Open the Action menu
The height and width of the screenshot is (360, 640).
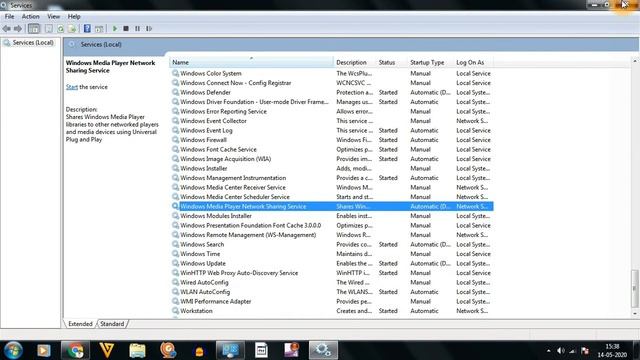point(31,16)
